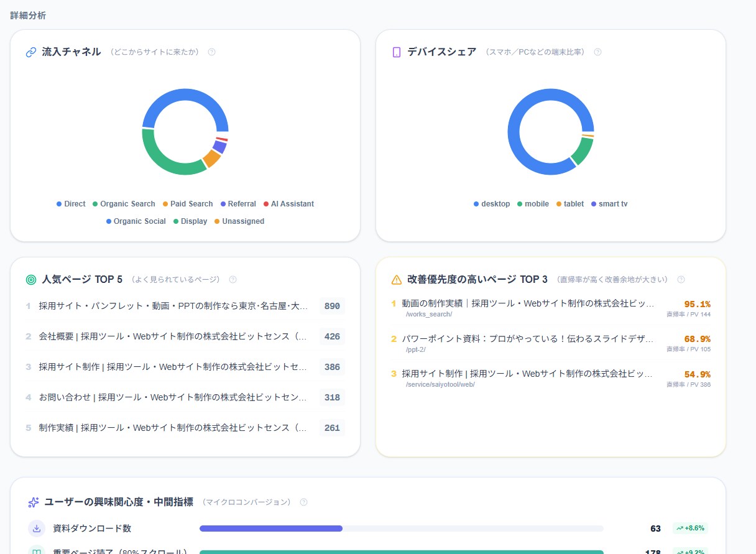Click the sparkle icon beside ユーザーの興味関心度

34,502
